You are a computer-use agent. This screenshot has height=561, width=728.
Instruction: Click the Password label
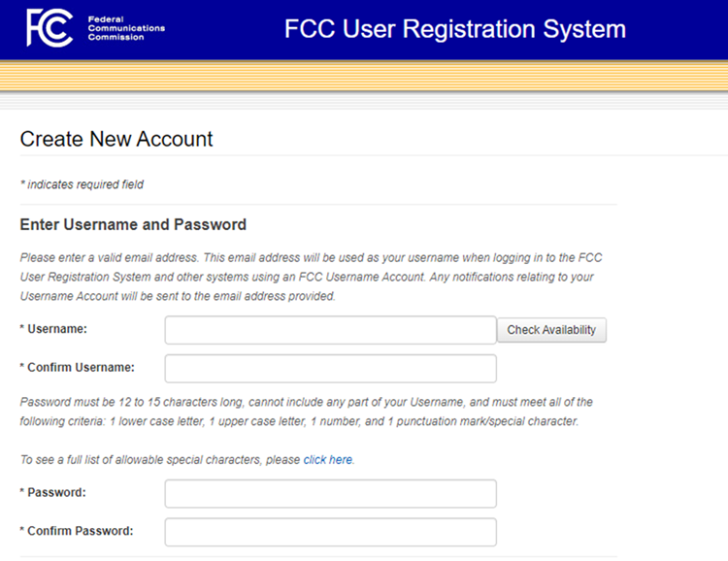(53, 492)
